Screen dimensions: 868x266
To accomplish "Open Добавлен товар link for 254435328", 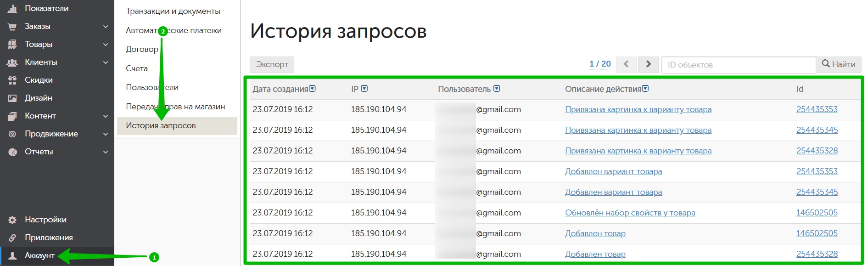I will pos(595,254).
